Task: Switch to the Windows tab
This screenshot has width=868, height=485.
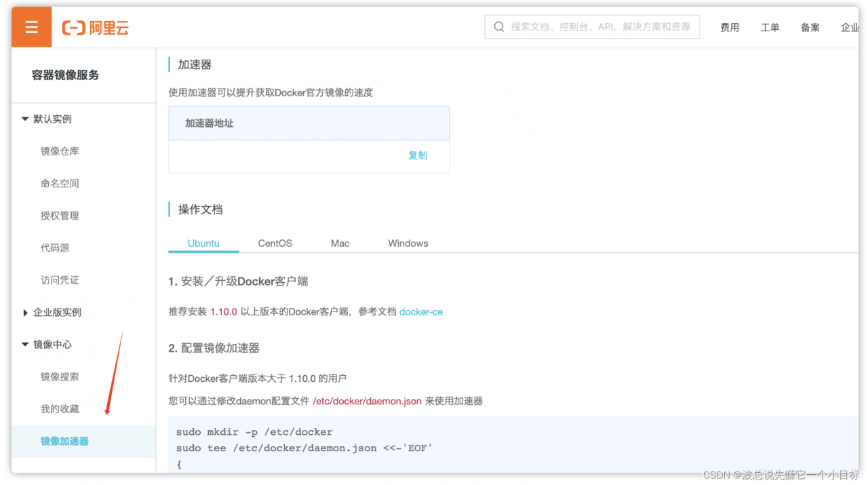Action: (408, 243)
